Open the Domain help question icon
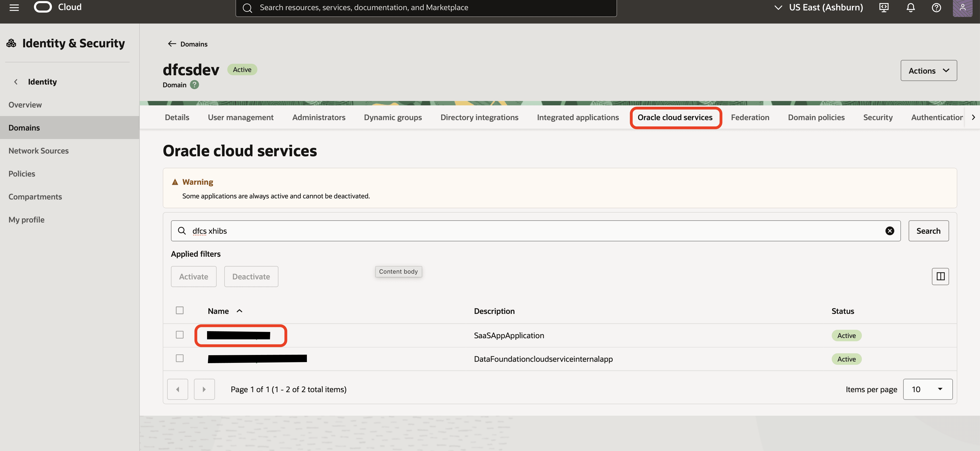Image resolution: width=980 pixels, height=451 pixels. point(194,85)
